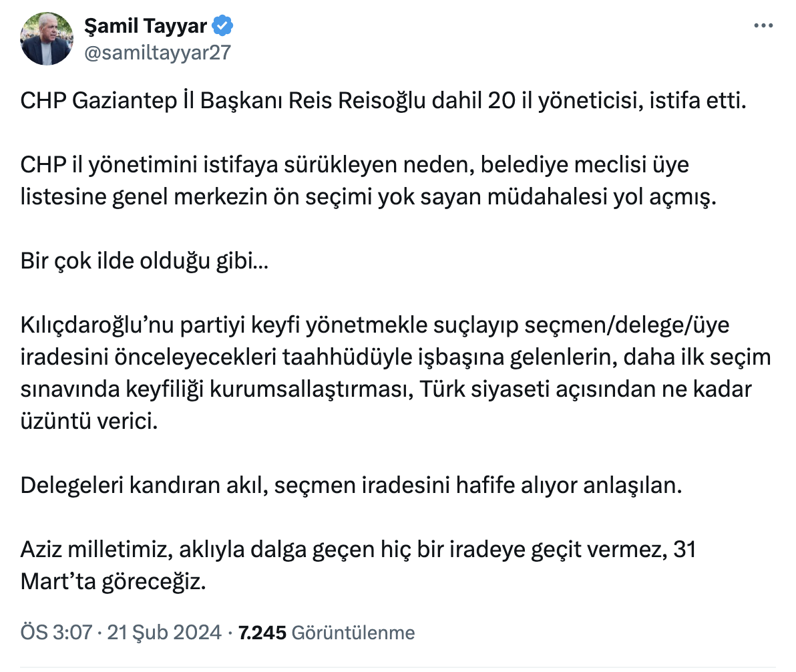The height and width of the screenshot is (672, 796).
Task: Click the ÖS 3:07 timestamp
Action: (x=55, y=632)
